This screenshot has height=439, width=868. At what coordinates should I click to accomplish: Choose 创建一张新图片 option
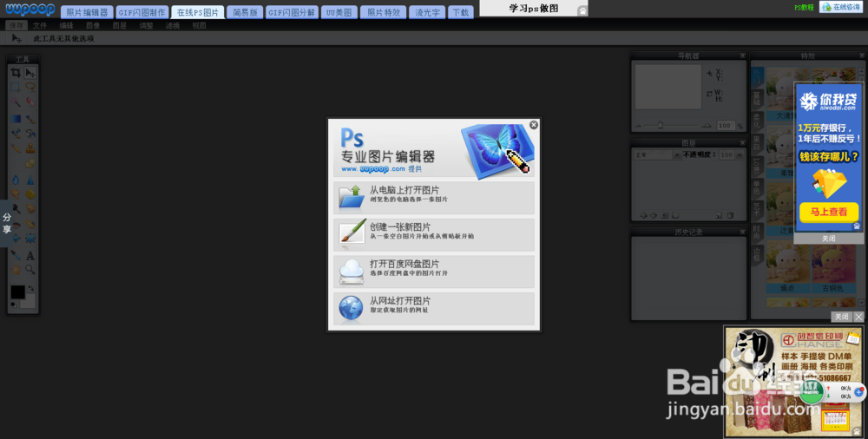point(434,235)
